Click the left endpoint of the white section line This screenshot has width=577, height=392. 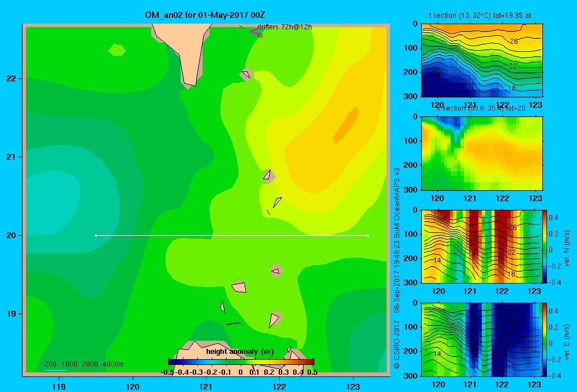pyautogui.click(x=96, y=235)
